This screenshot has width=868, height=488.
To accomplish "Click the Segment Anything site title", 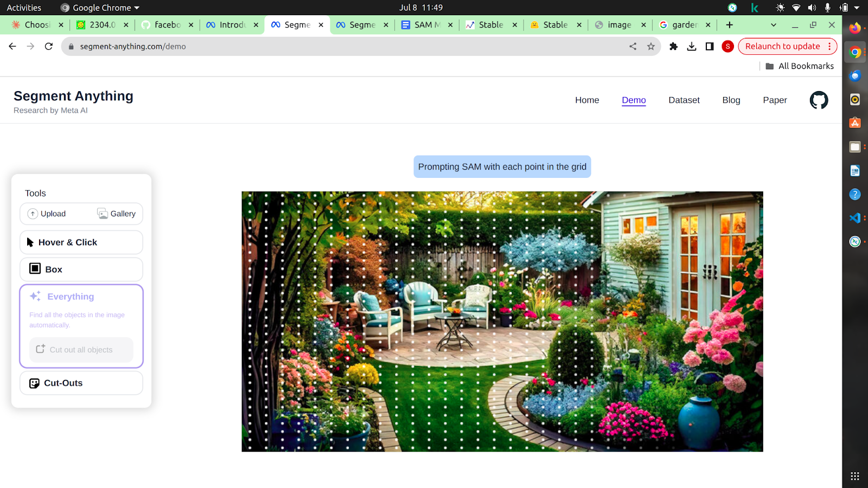I will point(73,96).
